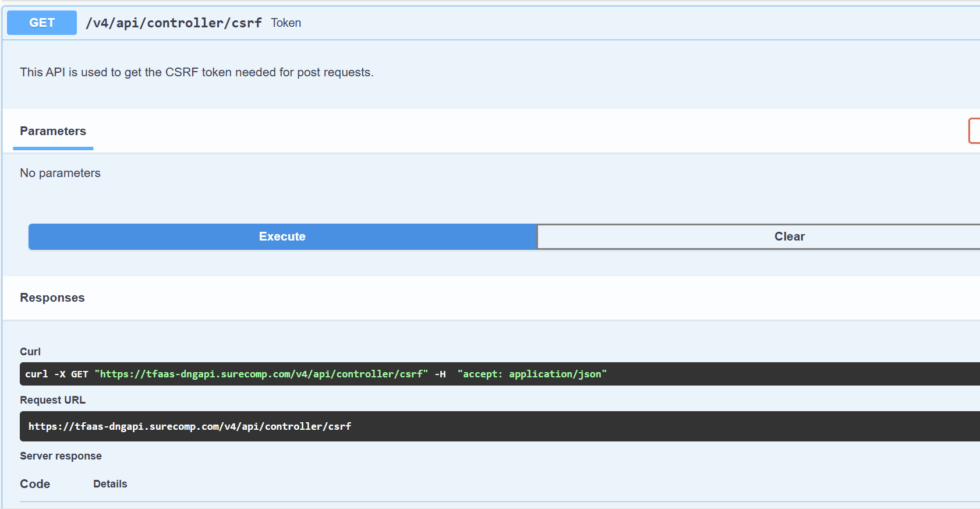Viewport: 980px width, 509px height.
Task: Click the Token summary label
Action: [x=286, y=23]
